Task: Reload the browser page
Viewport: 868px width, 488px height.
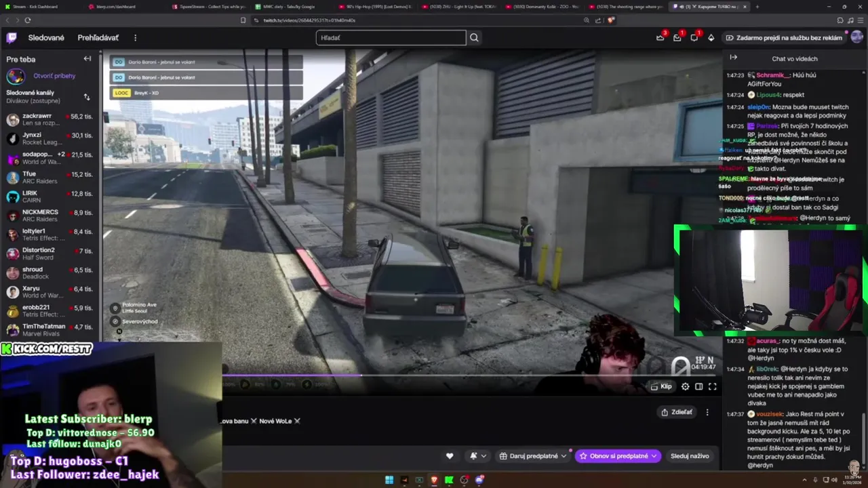Action: click(x=27, y=20)
